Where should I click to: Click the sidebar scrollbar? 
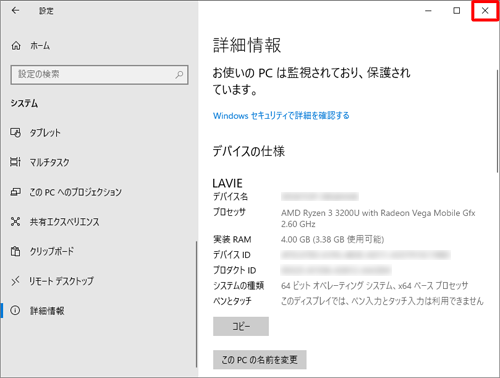(196, 304)
